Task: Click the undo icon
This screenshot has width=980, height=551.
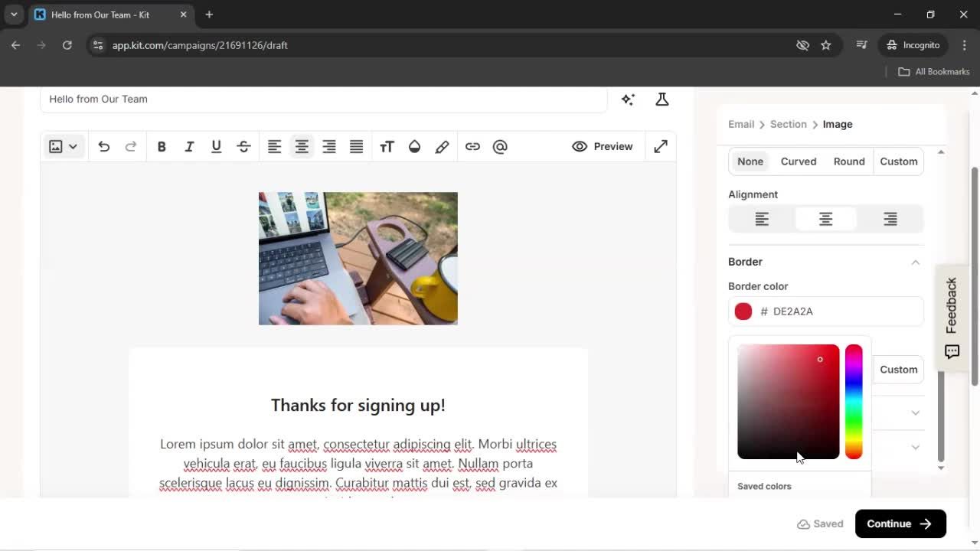Action: click(103, 146)
